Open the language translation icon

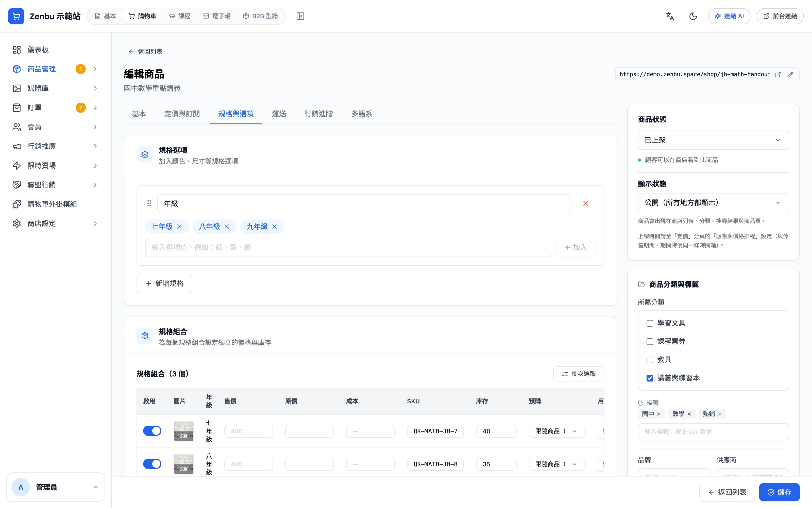(x=670, y=16)
